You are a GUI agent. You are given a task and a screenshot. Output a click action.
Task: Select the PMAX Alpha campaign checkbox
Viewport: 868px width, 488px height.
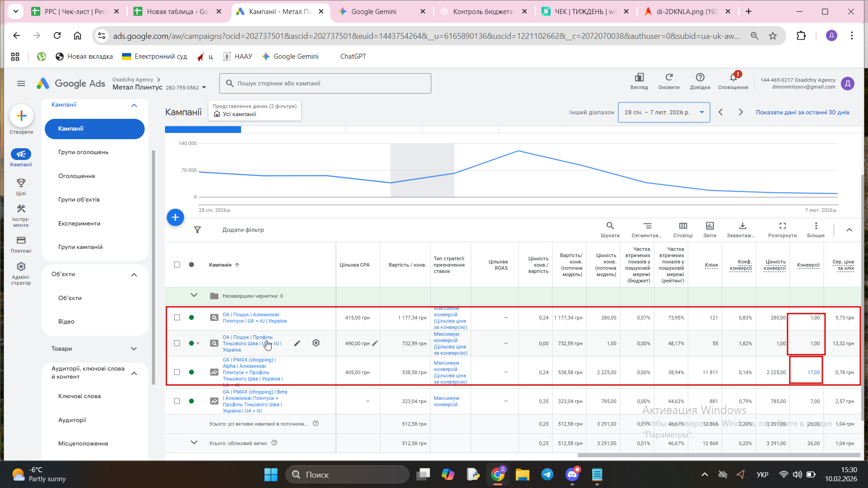pyautogui.click(x=177, y=372)
